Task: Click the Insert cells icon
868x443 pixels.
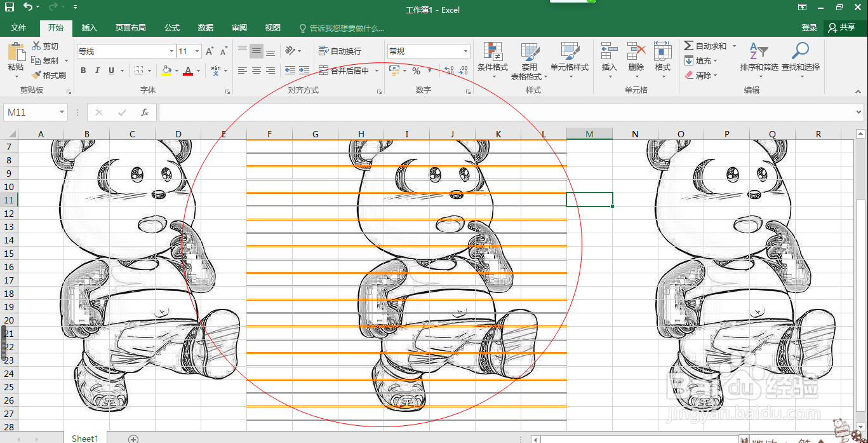Action: point(610,52)
